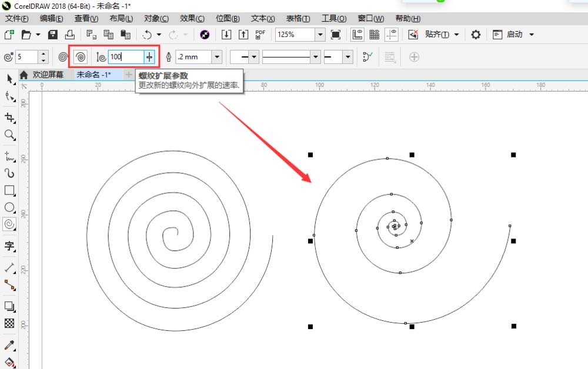Image resolution: width=588 pixels, height=369 pixels.
Task: Switch to the 欢迎屏幕 tab
Action: click(x=48, y=75)
